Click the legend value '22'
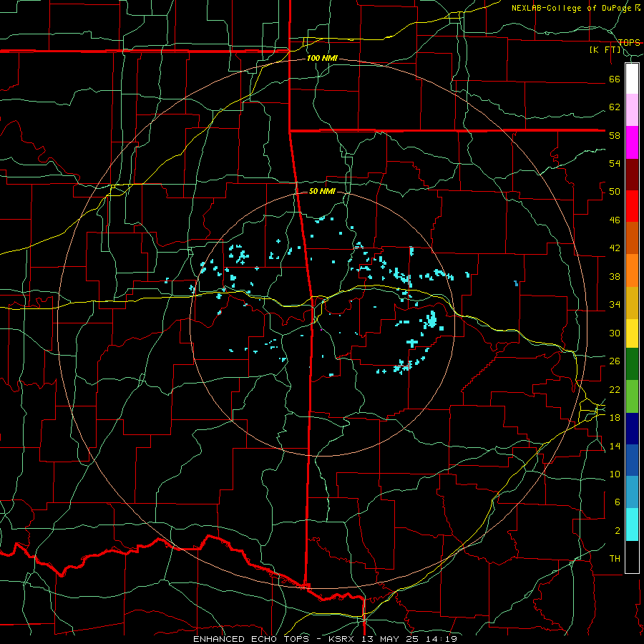Screen dimensions: 644x644 click(x=615, y=389)
